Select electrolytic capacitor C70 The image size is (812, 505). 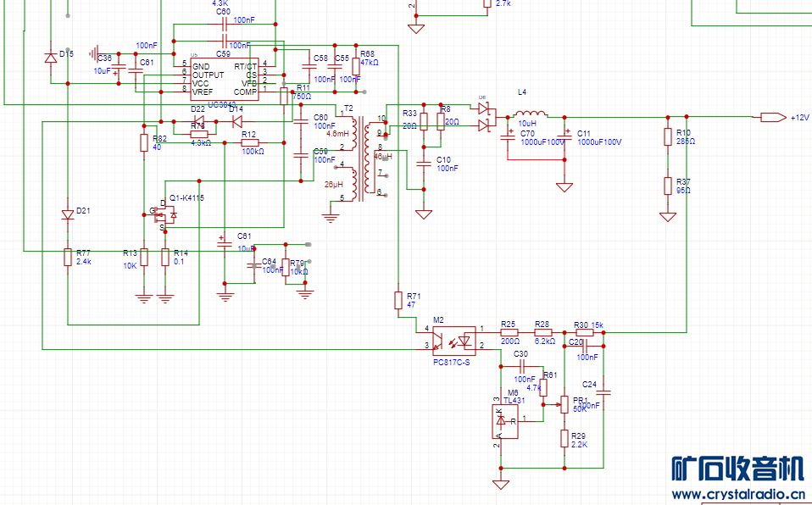pyautogui.click(x=507, y=136)
